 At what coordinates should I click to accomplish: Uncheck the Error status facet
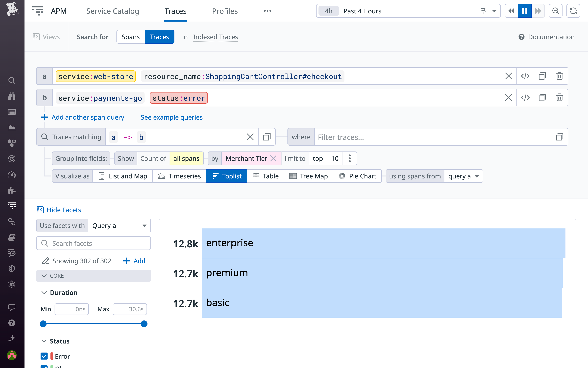[44, 356]
